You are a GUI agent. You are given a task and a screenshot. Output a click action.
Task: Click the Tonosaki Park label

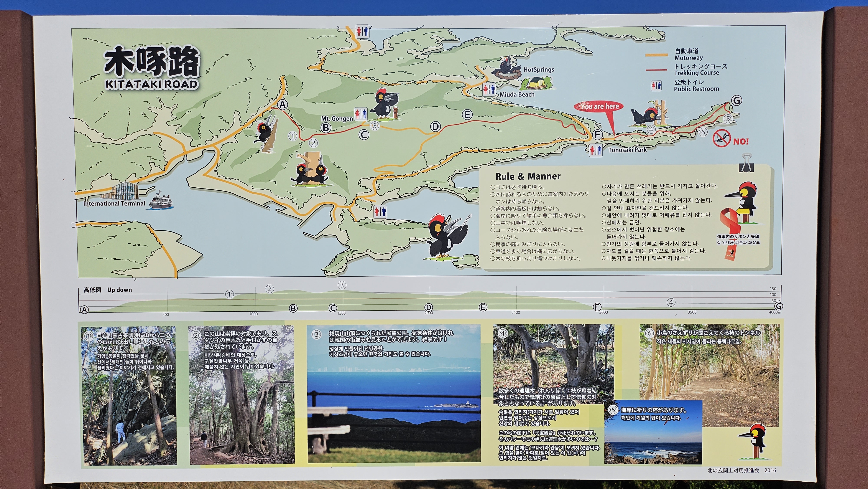(x=627, y=150)
